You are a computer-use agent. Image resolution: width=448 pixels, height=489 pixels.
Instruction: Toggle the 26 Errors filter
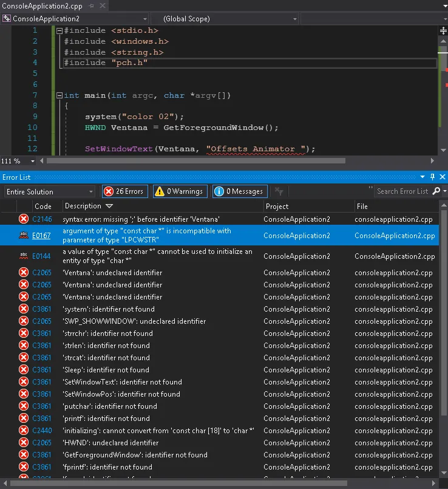(x=124, y=191)
